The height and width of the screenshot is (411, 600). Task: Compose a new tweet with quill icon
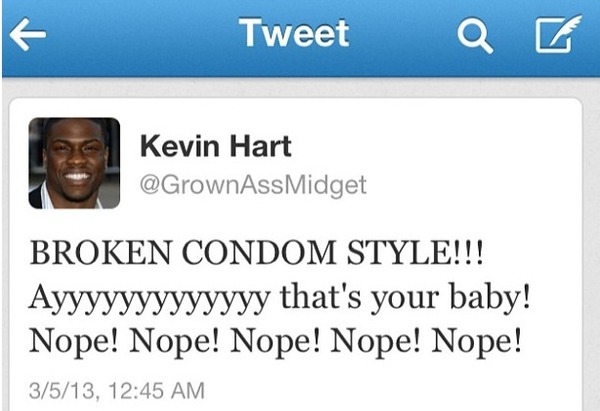pos(558,34)
